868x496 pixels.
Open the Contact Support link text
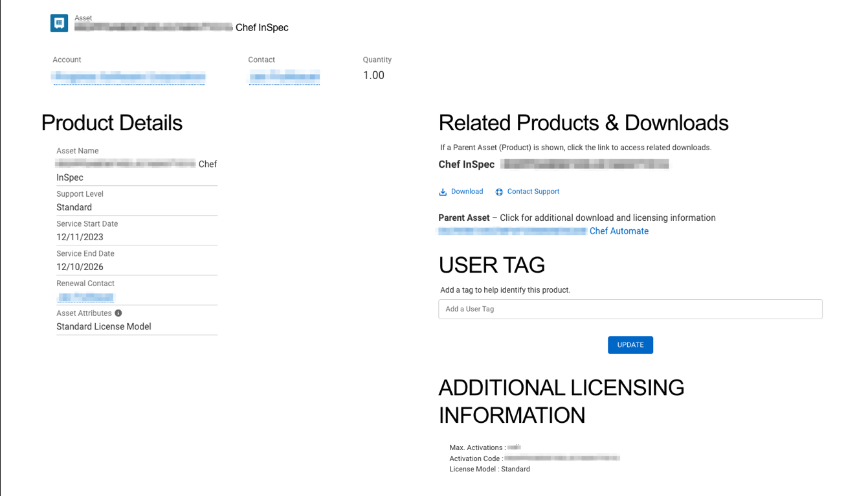[x=533, y=192]
